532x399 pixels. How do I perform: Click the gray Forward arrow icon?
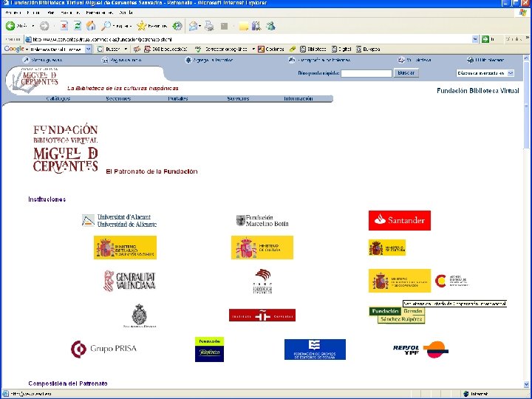pos(44,26)
